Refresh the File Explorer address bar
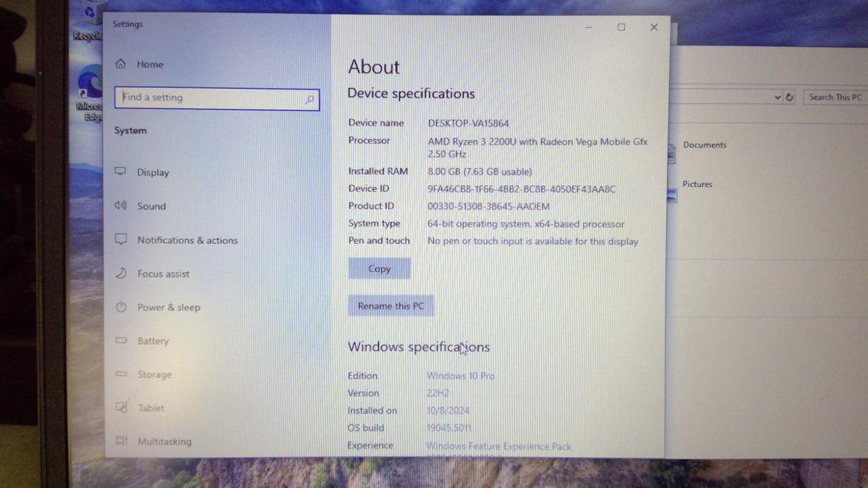868x488 pixels. point(789,97)
